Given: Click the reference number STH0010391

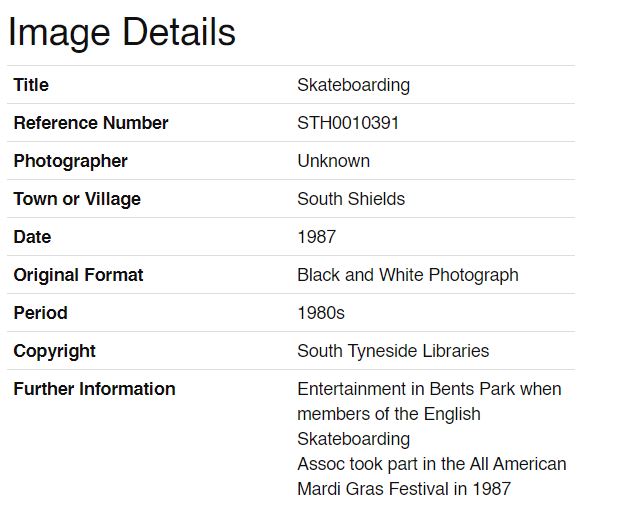Looking at the screenshot, I should [348, 123].
